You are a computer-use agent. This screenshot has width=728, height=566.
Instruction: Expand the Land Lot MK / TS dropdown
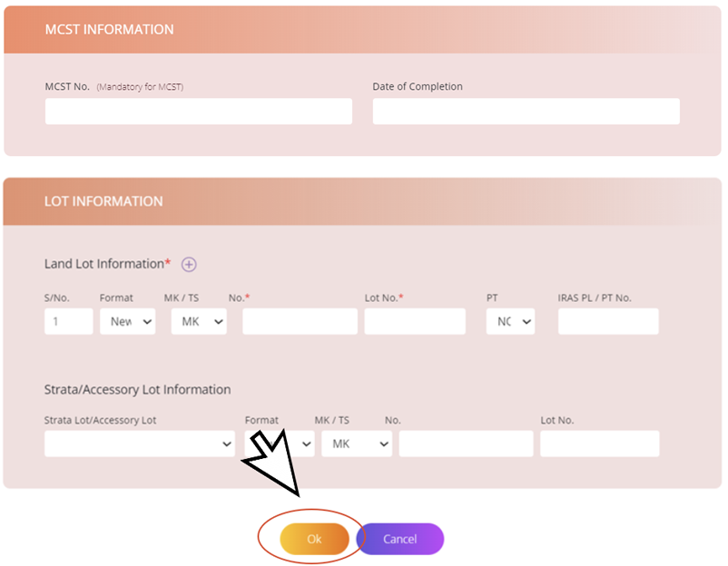(199, 321)
